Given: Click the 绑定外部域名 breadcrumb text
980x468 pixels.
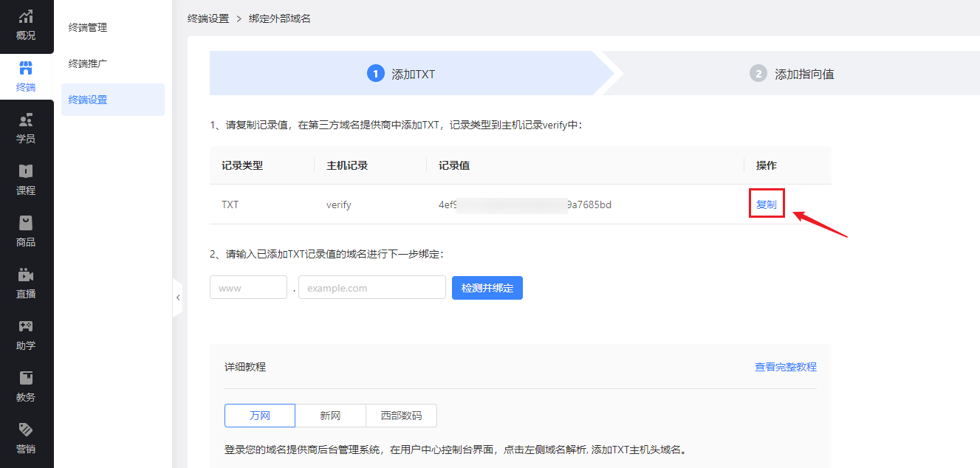Looking at the screenshot, I should (x=280, y=18).
